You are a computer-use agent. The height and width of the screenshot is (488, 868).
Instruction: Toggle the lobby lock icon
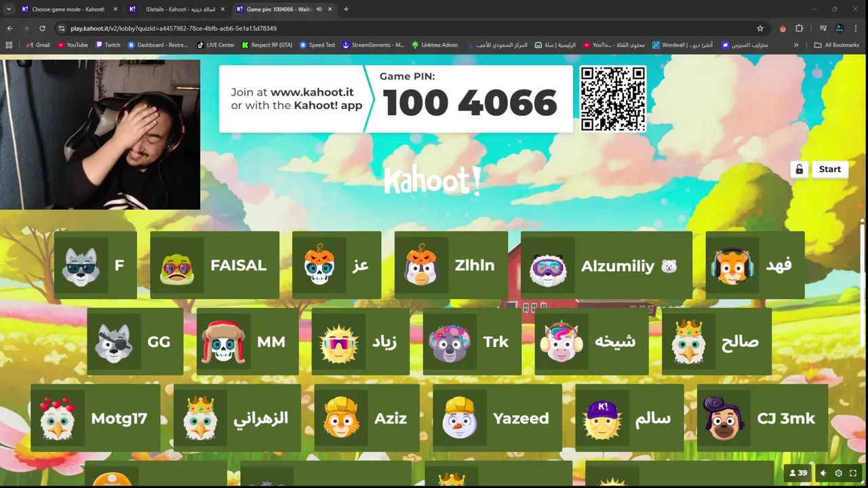pos(799,169)
